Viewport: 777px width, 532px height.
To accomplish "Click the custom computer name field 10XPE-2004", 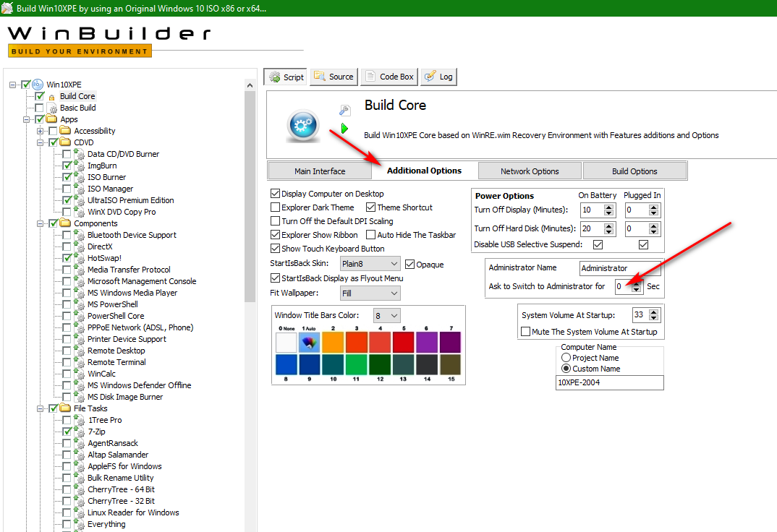I will coord(609,382).
